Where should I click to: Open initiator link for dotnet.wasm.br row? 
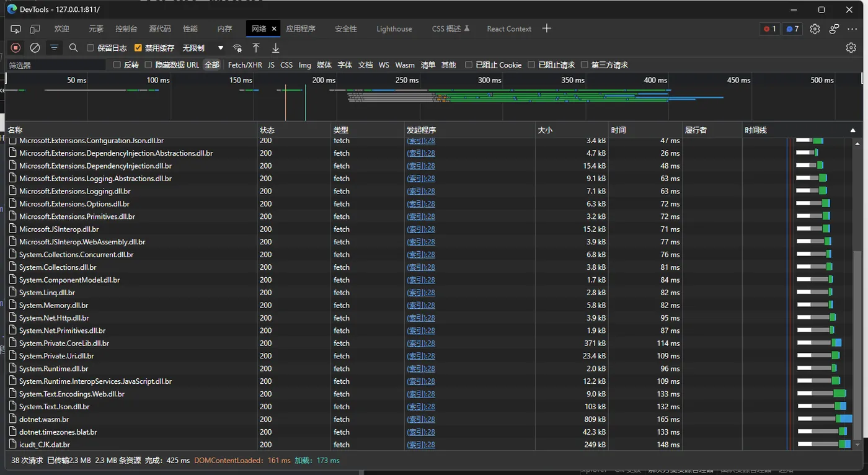pos(421,419)
